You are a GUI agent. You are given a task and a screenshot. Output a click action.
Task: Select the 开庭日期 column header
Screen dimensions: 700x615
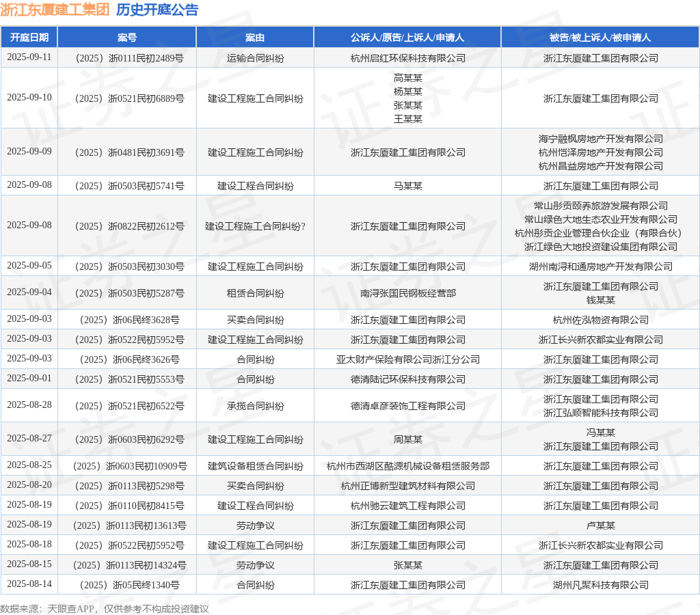pyautogui.click(x=29, y=38)
